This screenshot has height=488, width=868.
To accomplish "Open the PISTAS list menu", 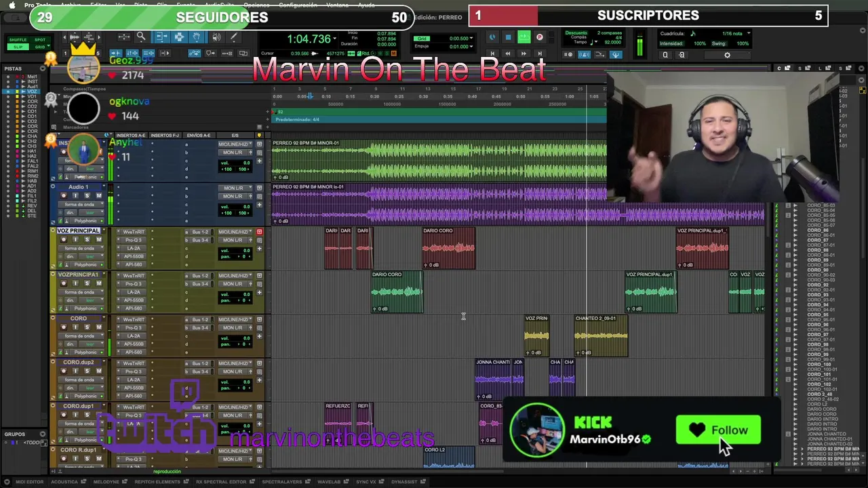I will pyautogui.click(x=44, y=68).
